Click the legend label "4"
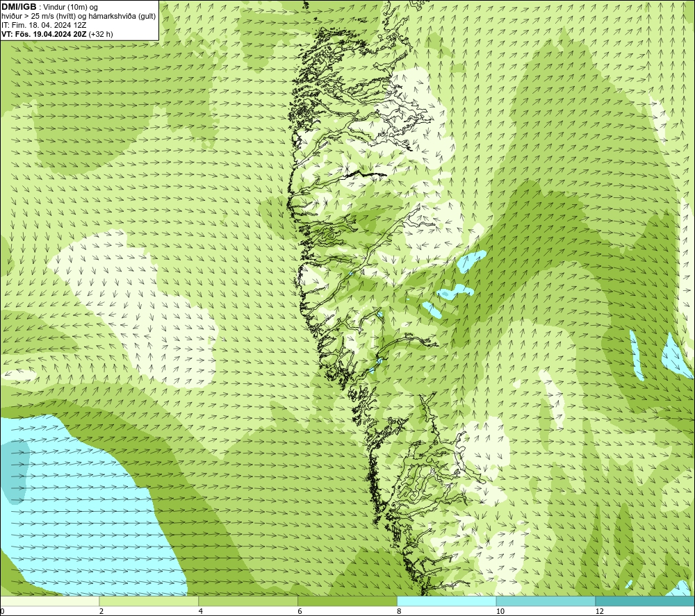 pyautogui.click(x=201, y=612)
